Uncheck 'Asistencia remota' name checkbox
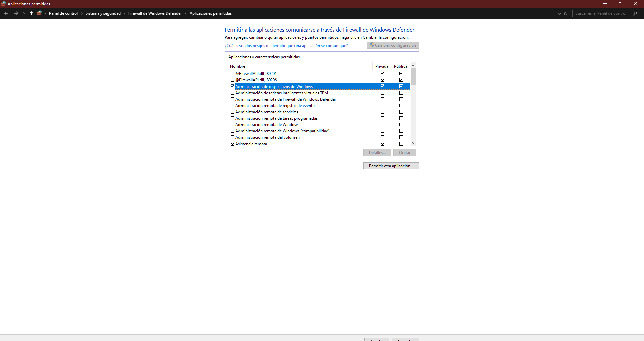Image resolution: width=644 pixels, height=341 pixels. tap(232, 144)
